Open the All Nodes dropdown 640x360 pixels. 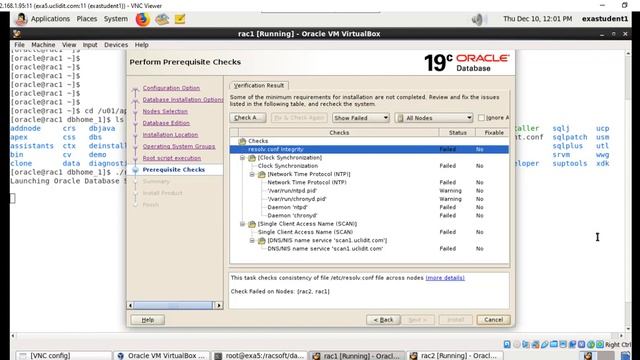tap(435, 118)
